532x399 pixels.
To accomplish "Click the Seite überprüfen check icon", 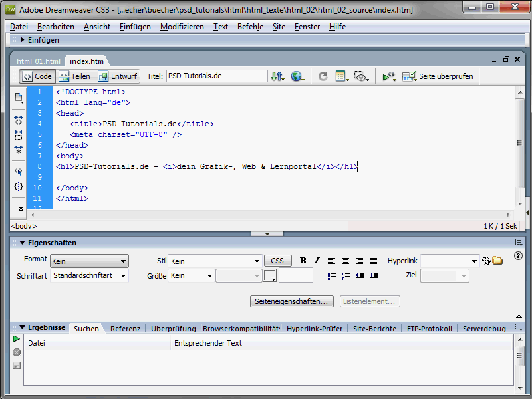I will click(x=409, y=76).
